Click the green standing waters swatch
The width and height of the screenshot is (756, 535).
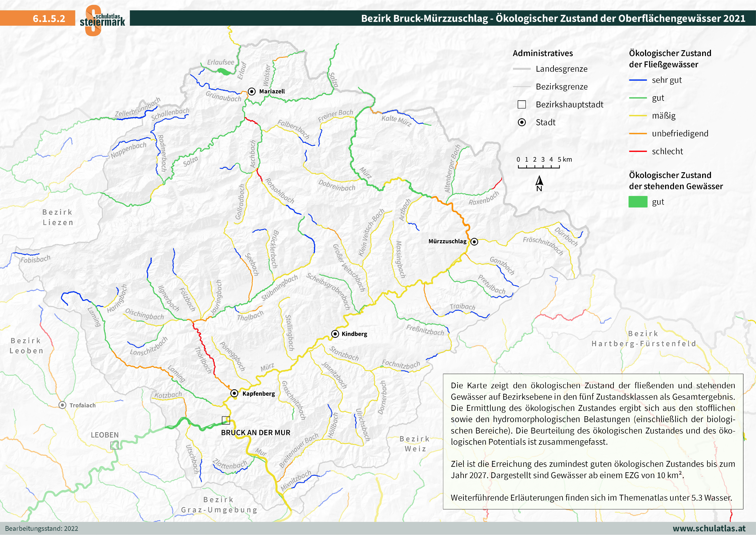pyautogui.click(x=638, y=202)
